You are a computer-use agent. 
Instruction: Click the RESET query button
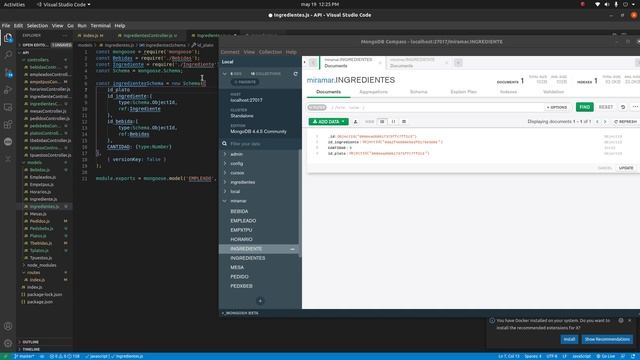pyautogui.click(x=606, y=107)
